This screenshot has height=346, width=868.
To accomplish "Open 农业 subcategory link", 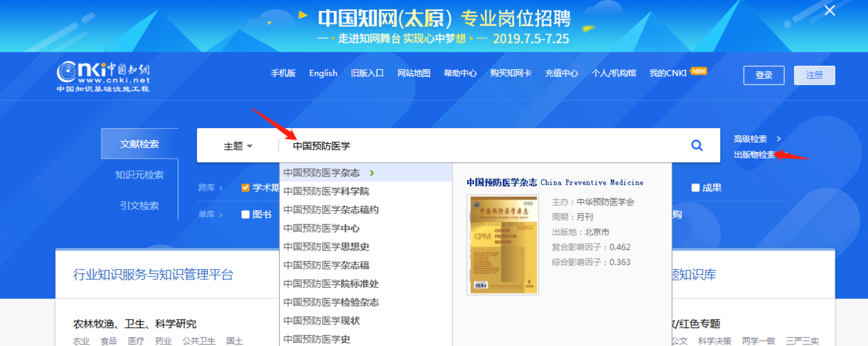I will [x=82, y=341].
